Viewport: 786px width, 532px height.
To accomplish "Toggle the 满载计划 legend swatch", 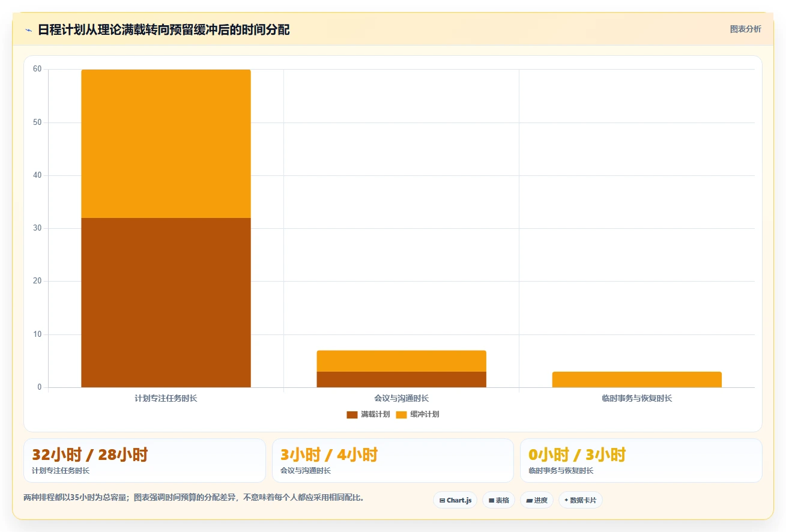I will tap(352, 415).
